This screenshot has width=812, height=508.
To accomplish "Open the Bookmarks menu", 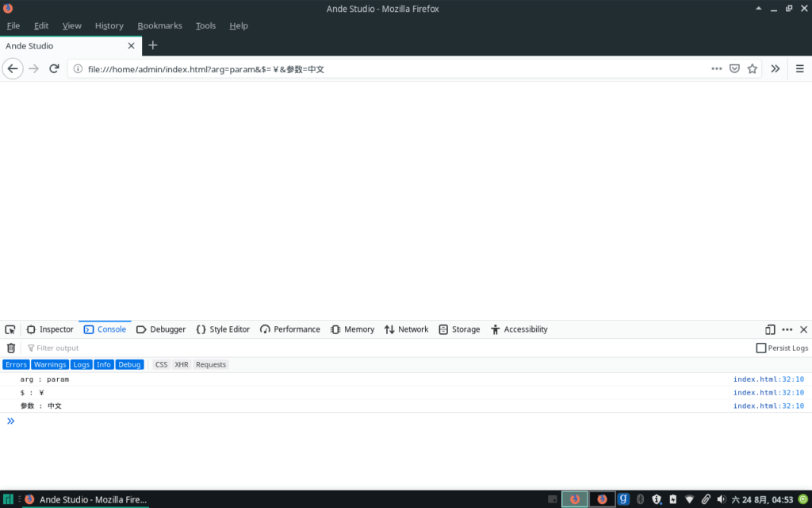I will coord(159,25).
